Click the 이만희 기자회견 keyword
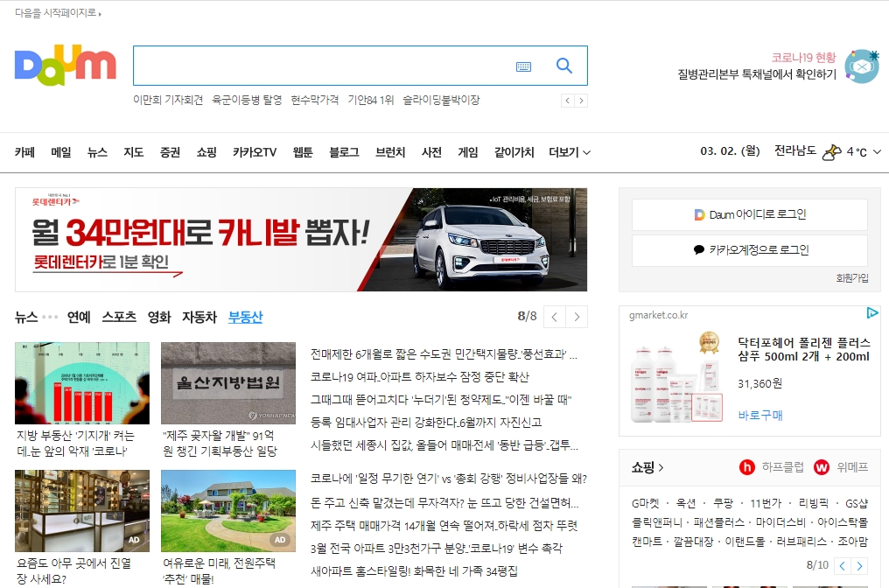 [168, 101]
